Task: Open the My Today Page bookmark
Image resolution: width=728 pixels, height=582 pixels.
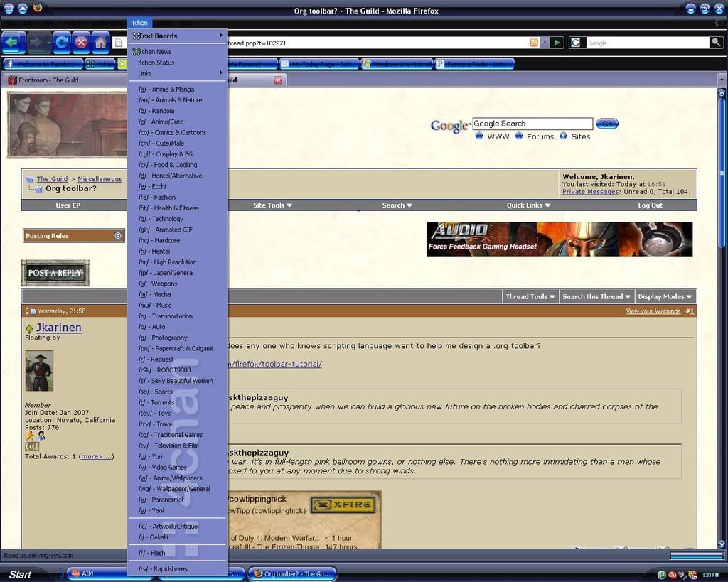Action: pyautogui.click(x=319, y=63)
